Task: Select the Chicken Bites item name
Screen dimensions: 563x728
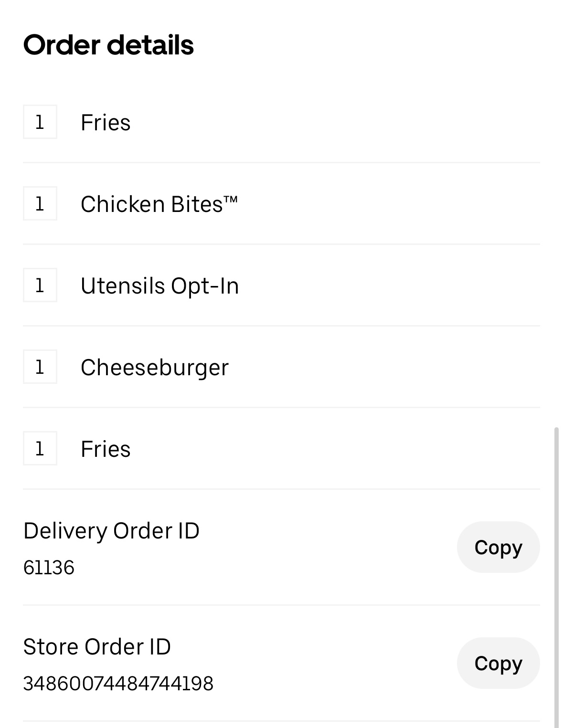Action: (151, 204)
